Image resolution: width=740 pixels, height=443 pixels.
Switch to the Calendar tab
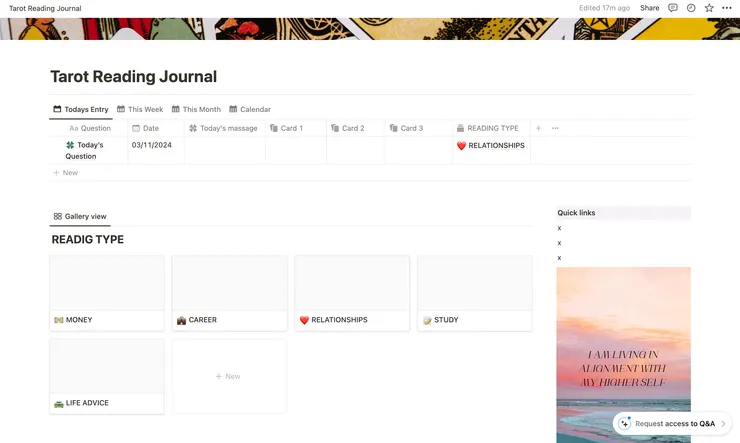[250, 109]
